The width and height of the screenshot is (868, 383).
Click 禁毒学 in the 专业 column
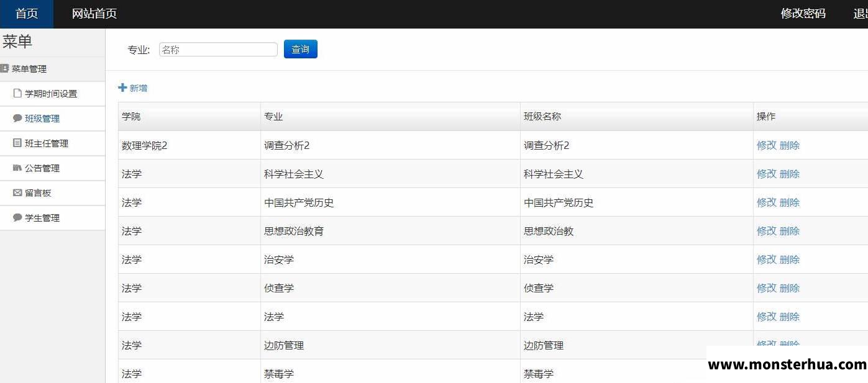point(279,374)
